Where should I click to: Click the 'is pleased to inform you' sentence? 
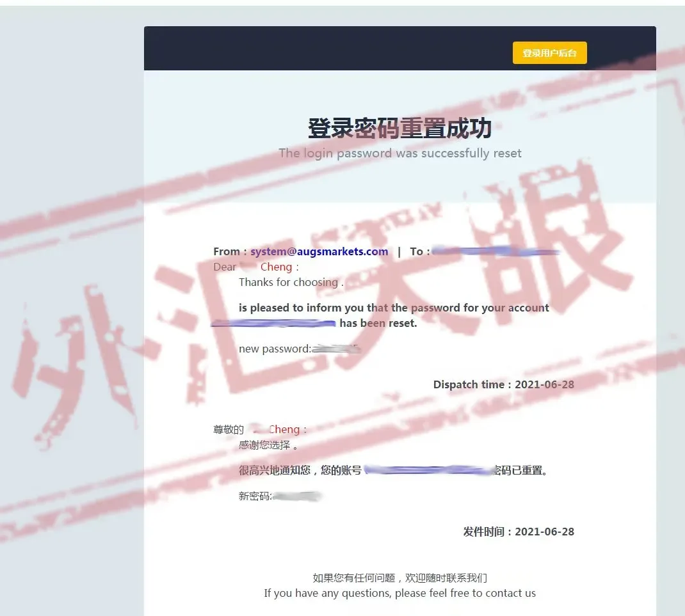point(394,308)
